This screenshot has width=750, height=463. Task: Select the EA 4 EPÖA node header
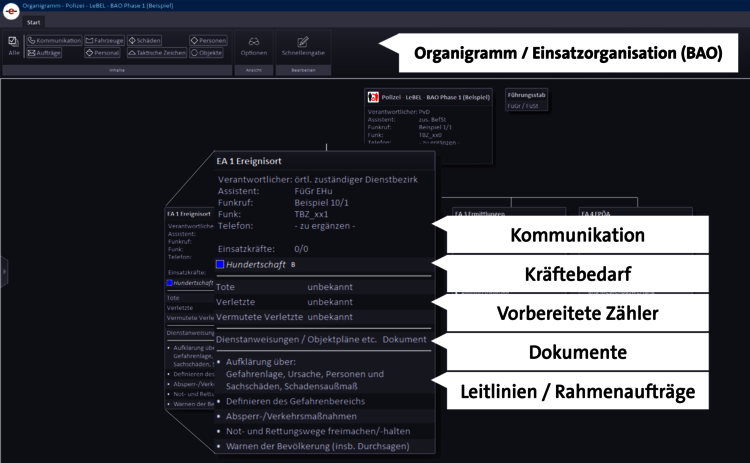coord(636,213)
